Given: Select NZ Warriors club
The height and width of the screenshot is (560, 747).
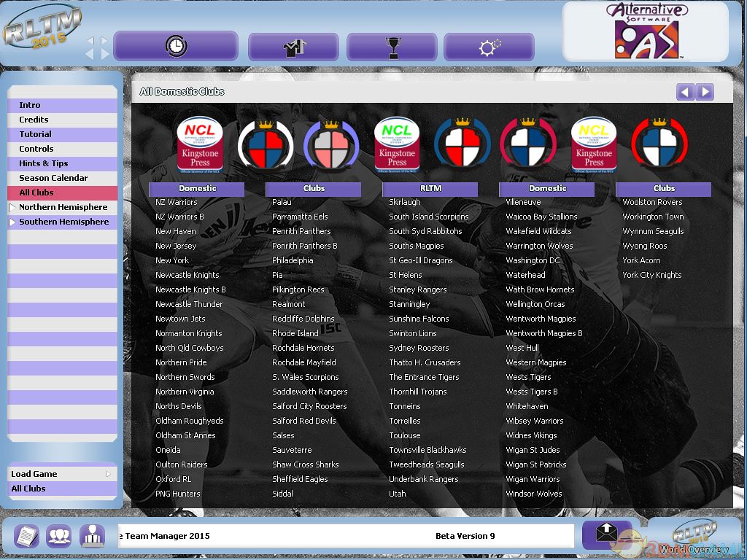Looking at the screenshot, I should pyautogui.click(x=177, y=203).
